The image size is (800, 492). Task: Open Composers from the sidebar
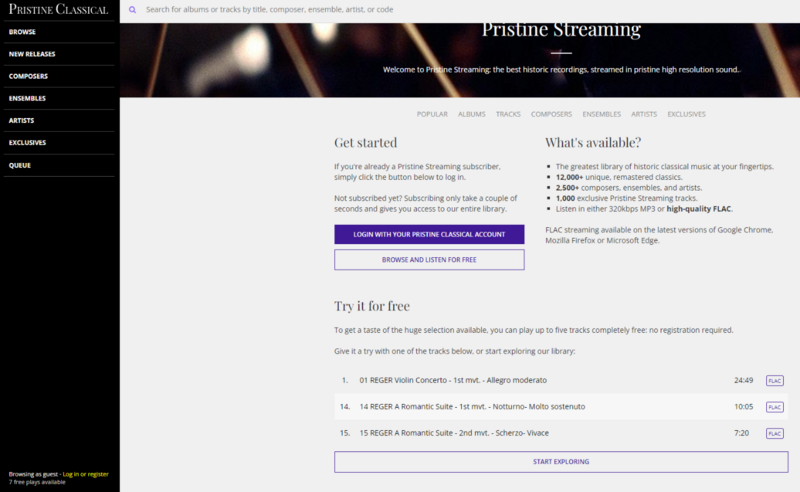click(x=28, y=76)
